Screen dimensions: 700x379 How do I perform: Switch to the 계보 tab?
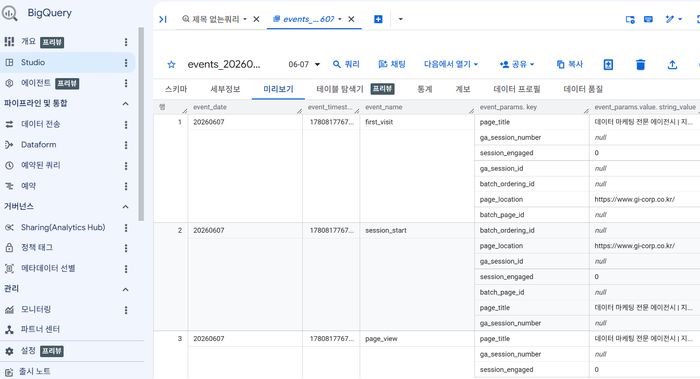[x=462, y=89]
